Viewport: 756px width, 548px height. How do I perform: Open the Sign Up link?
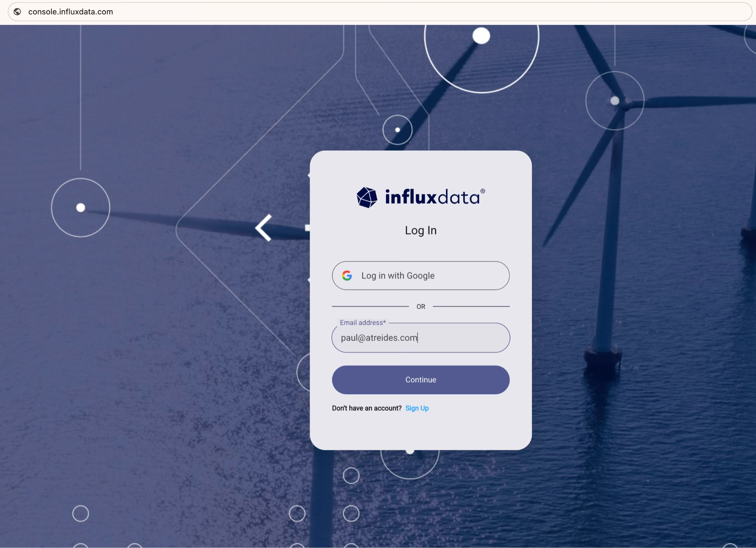(417, 408)
